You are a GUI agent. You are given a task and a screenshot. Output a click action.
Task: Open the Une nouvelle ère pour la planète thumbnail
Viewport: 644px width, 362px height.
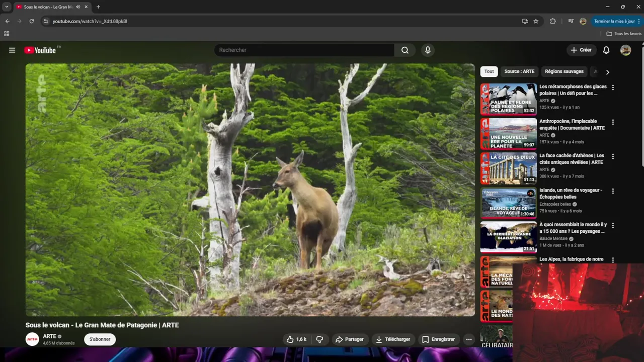[508, 134]
